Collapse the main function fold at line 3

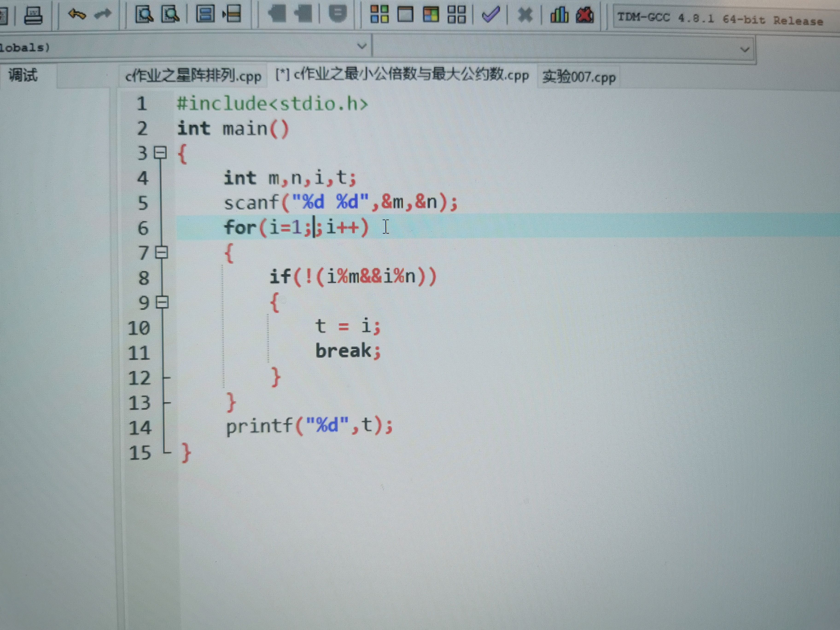coord(160,153)
